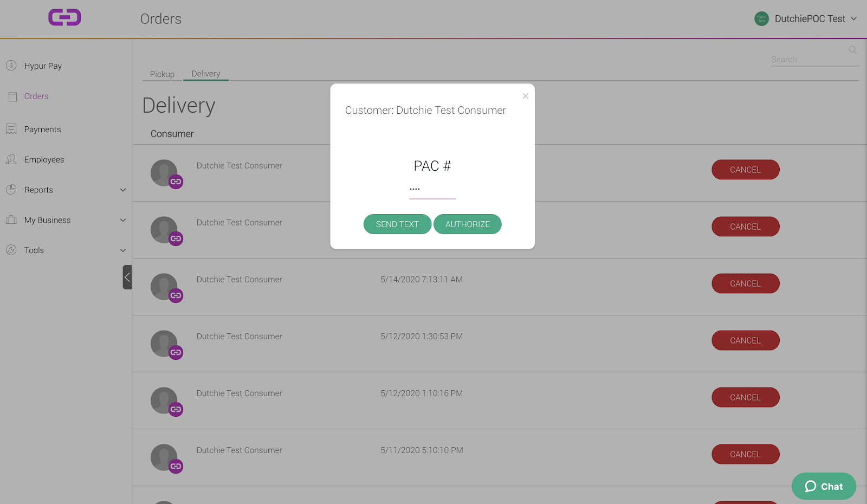Click the 5/12/2020 1:10:16 PM timestamp

coord(422,393)
